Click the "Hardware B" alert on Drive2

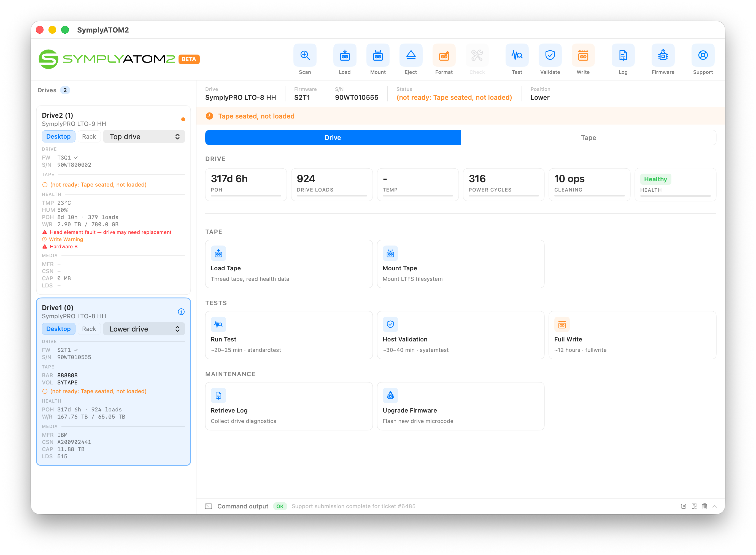(60, 247)
